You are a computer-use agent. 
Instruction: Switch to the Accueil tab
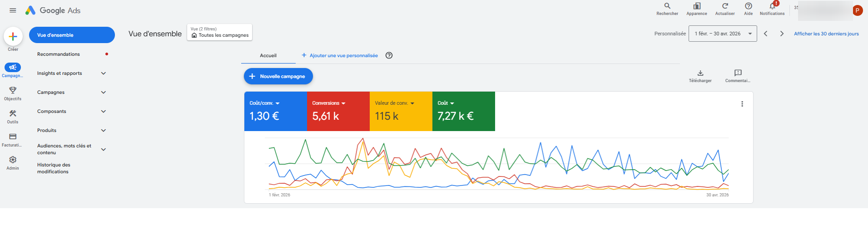[268, 55]
